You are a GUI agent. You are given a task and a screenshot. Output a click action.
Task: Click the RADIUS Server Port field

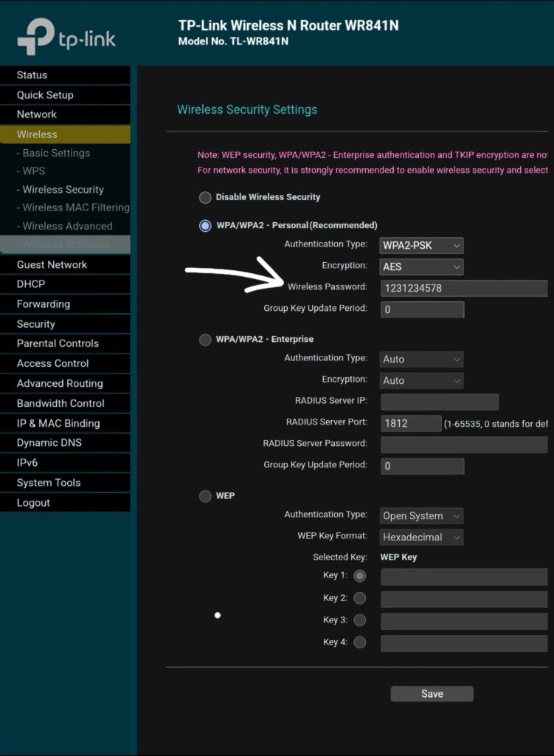pos(410,424)
